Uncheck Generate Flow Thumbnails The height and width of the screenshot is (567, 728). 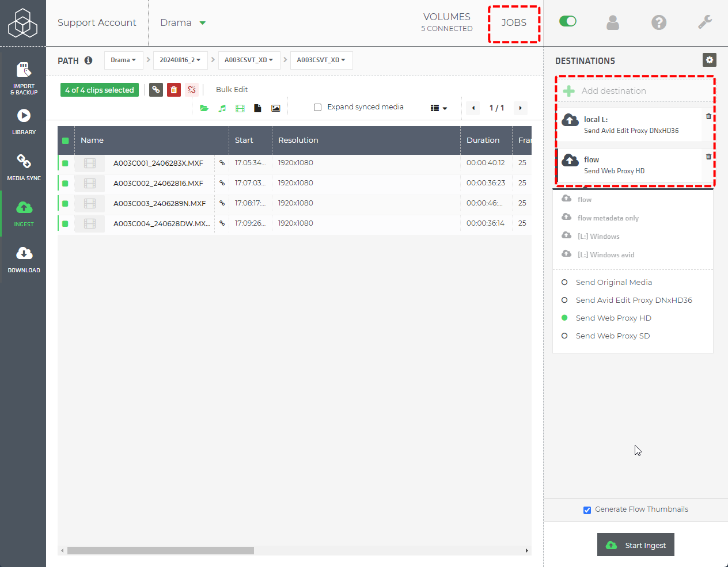point(587,509)
